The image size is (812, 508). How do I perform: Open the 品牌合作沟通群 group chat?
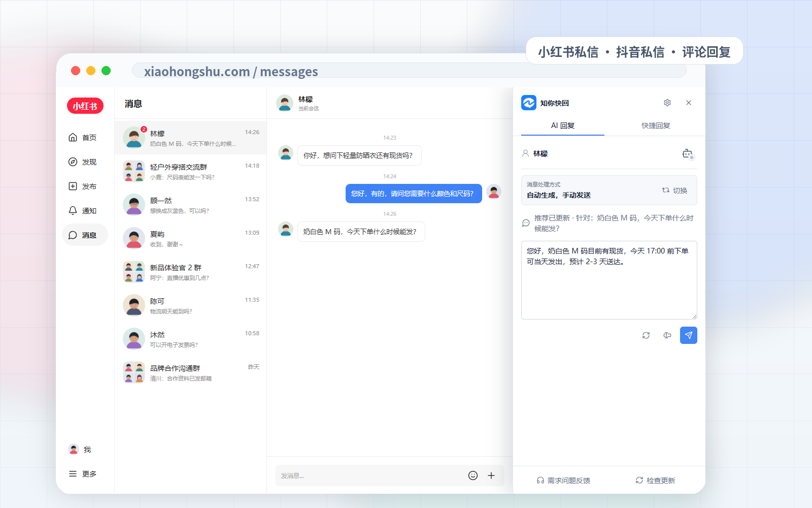190,372
